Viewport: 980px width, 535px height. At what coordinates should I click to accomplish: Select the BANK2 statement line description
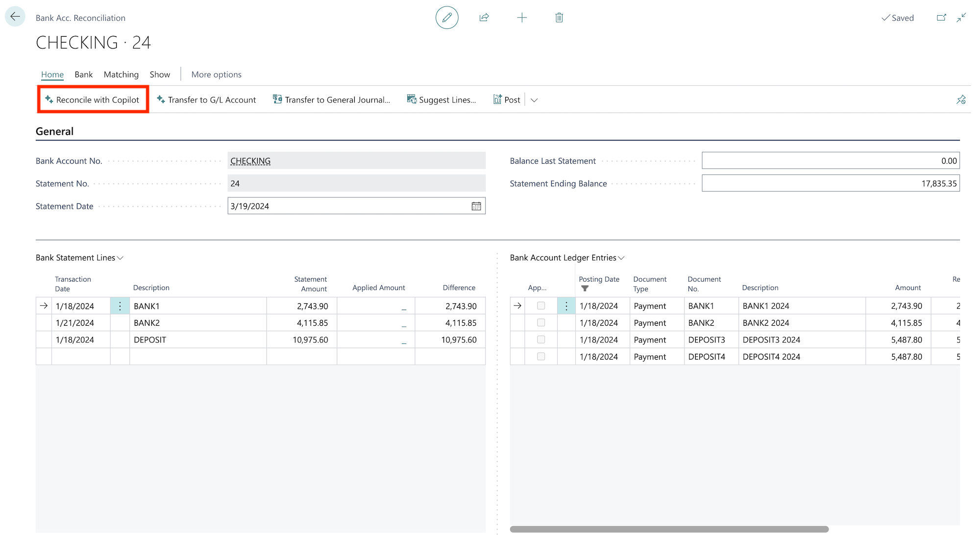198,323
